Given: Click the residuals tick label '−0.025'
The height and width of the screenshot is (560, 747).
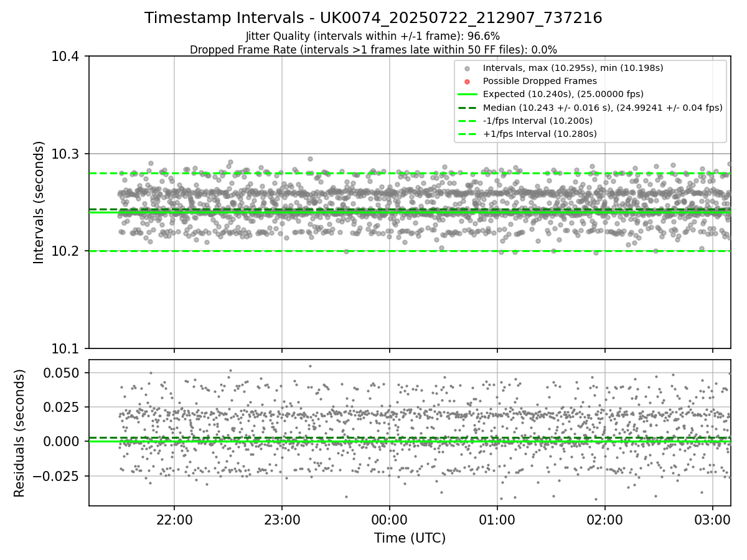Looking at the screenshot, I should coord(56,476).
